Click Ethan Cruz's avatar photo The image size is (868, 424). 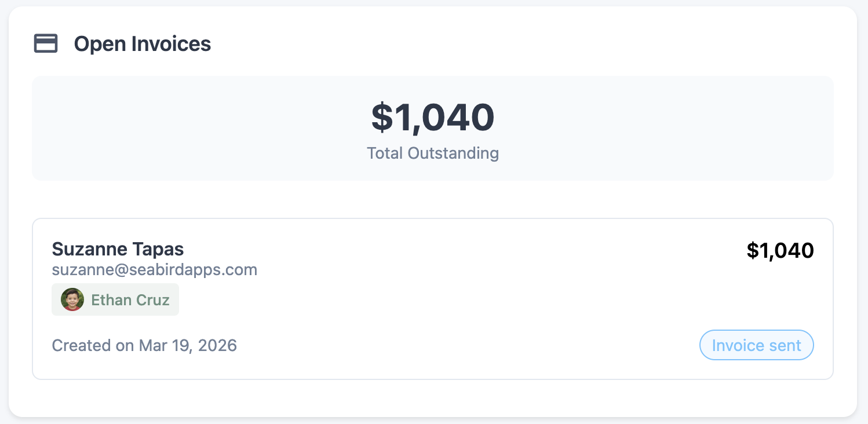[x=72, y=299]
